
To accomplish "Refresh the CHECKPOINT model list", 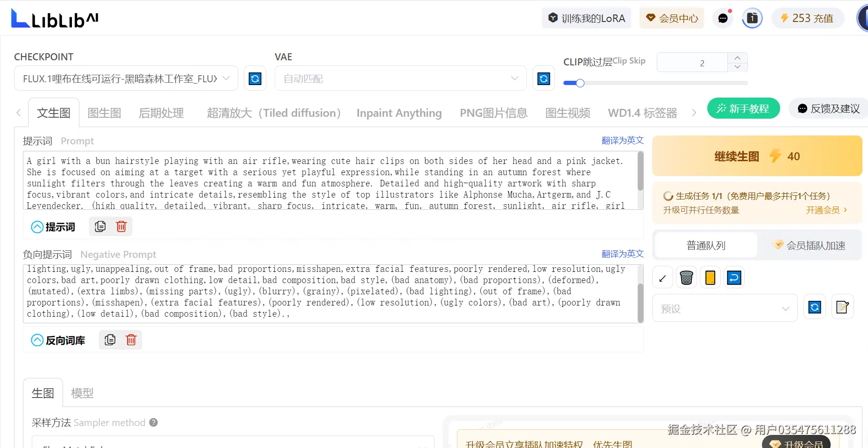I will click(x=255, y=78).
